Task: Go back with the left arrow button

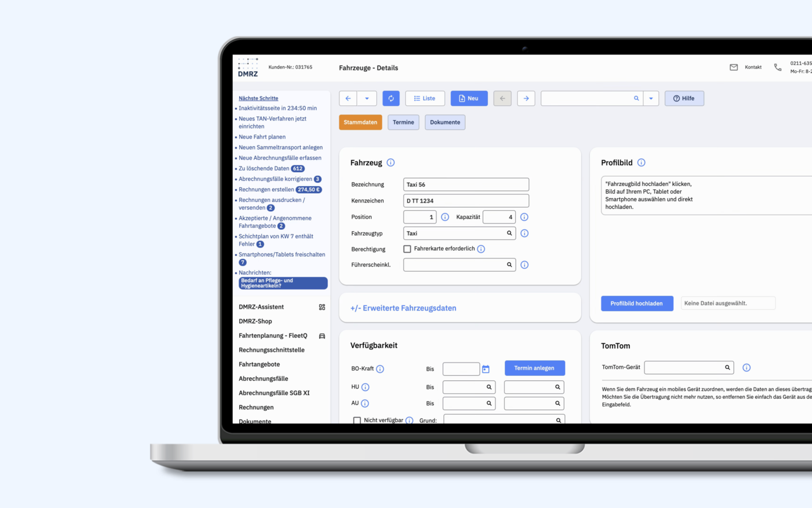Action: click(348, 98)
